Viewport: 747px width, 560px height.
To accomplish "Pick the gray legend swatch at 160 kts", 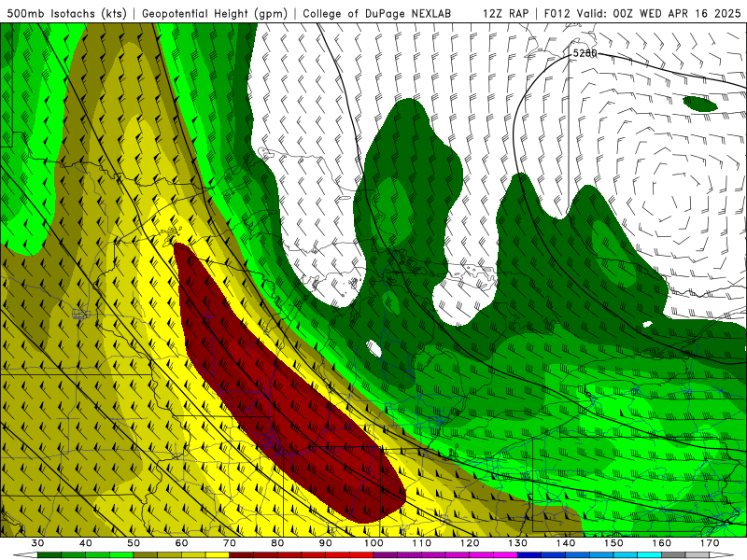I will [x=673, y=555].
